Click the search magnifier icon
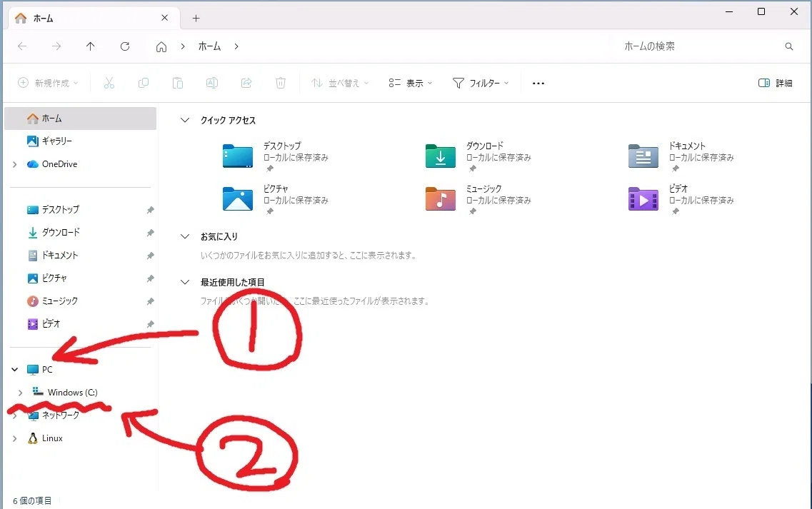This screenshot has width=812, height=509. pyautogui.click(x=788, y=46)
